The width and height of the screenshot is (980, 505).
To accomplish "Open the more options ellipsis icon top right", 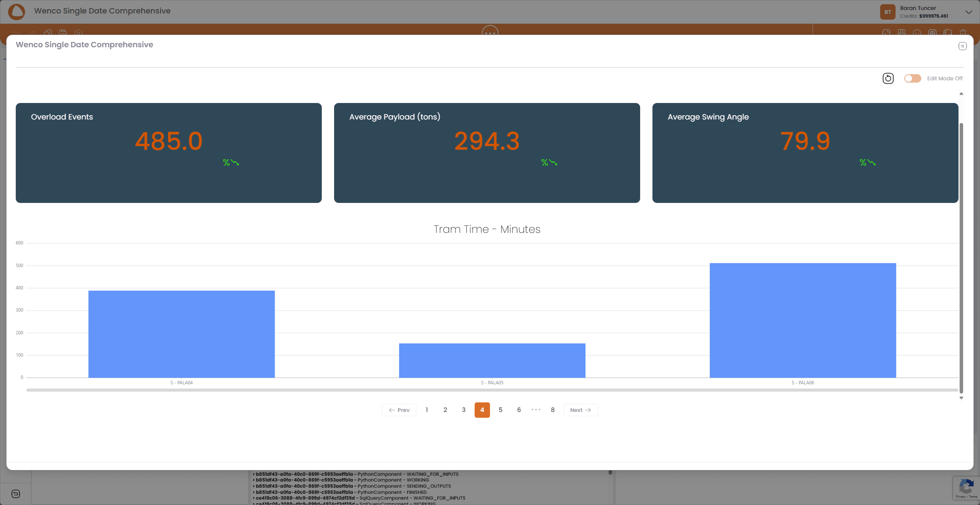I will [x=917, y=33].
